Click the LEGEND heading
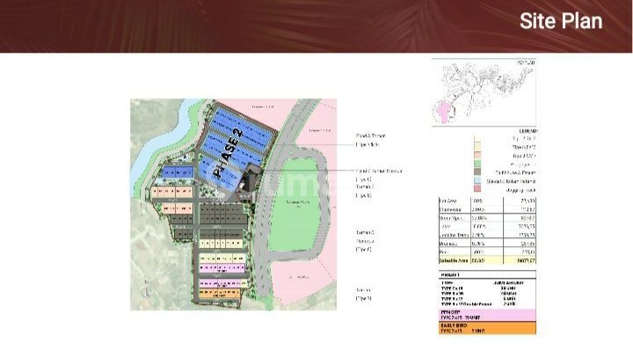This screenshot has width=633, height=364. (528, 131)
